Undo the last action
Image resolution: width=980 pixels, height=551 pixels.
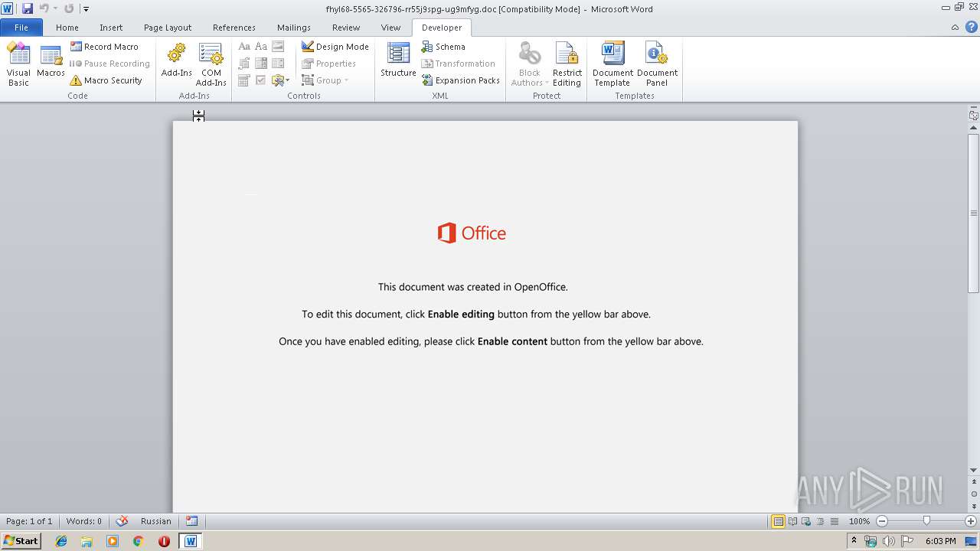(x=44, y=8)
